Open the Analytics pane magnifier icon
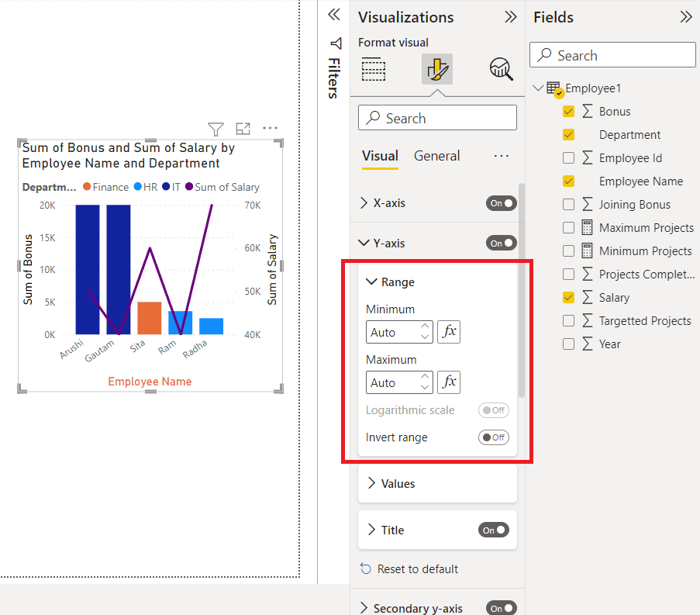This screenshot has height=615, width=700. [501, 69]
